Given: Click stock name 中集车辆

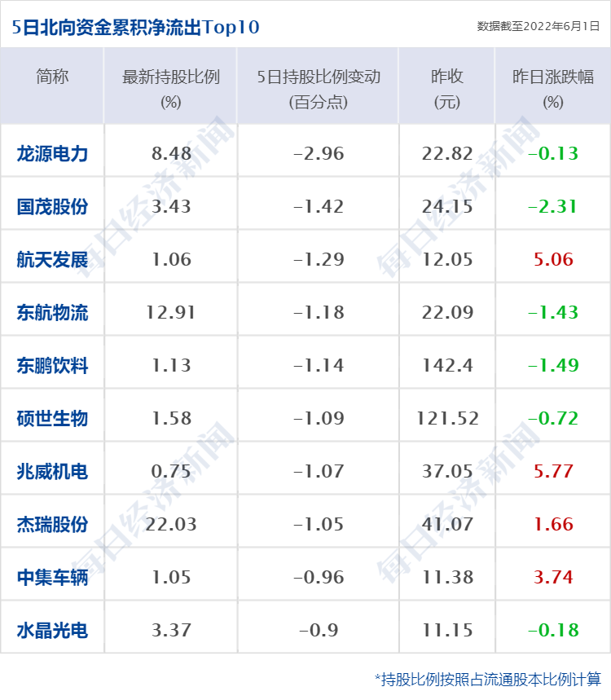Looking at the screenshot, I should click(52, 577).
